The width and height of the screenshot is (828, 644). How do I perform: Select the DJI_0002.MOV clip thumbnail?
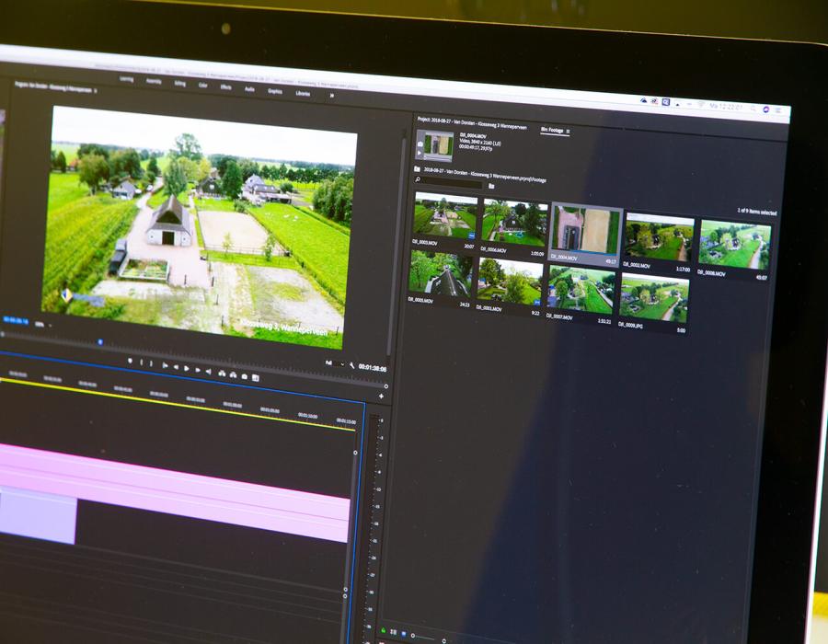coord(660,238)
